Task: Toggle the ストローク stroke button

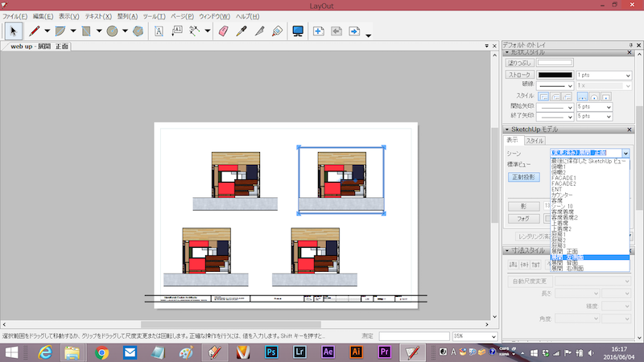Action: [519, 74]
